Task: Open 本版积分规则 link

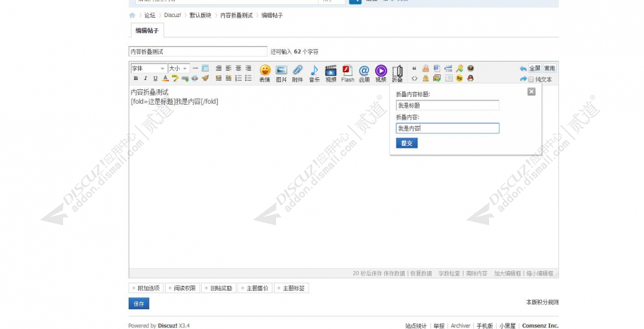Action: 542,302
